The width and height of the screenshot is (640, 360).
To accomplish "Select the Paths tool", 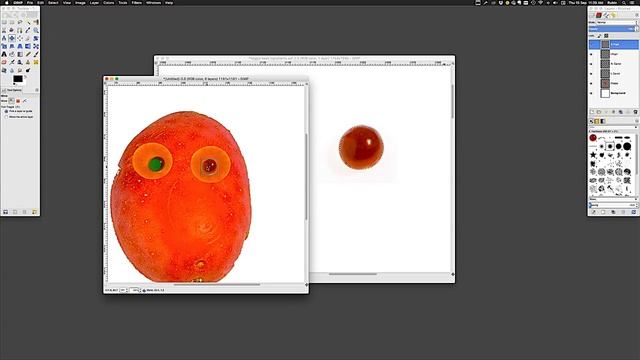I will [20, 30].
